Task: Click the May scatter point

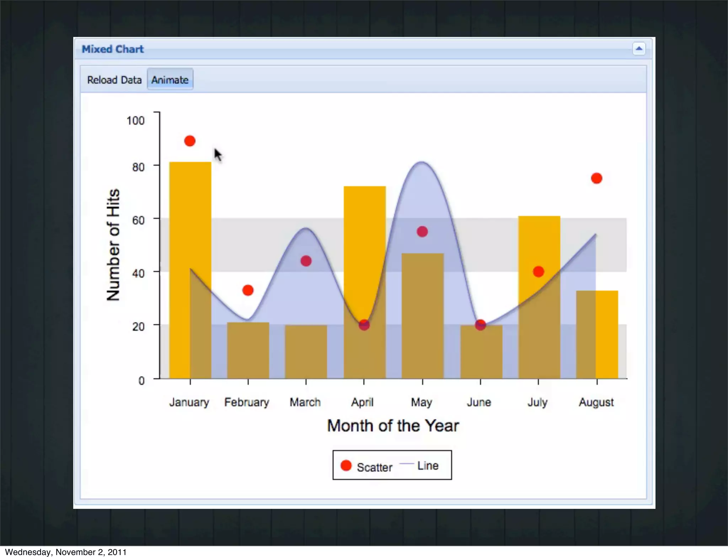Action: pos(422,232)
